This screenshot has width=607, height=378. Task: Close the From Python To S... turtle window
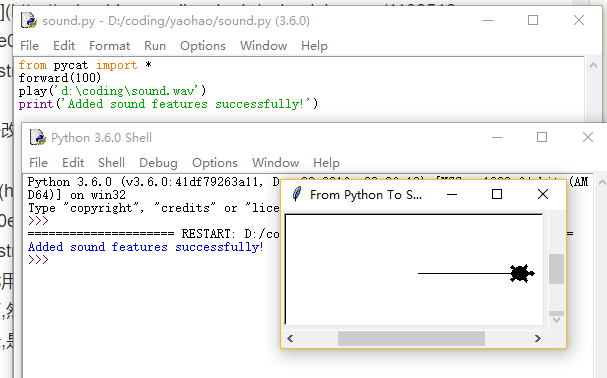[x=543, y=194]
